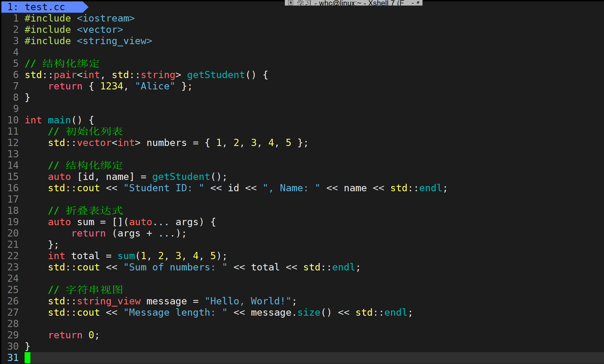604x364 pixels.
Task: Click the 'numbers' variable on line 12
Action: pos(167,143)
